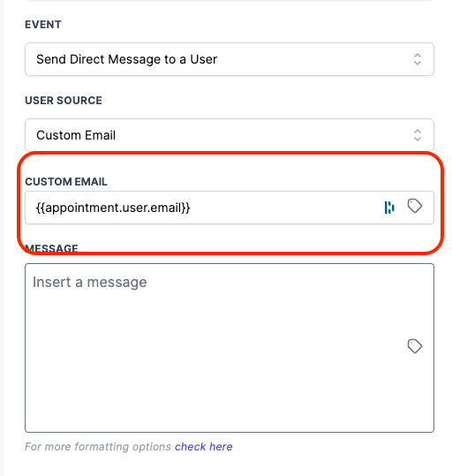The image size is (452, 476).
Task: Click into the Custom Email input field
Action: point(230,208)
